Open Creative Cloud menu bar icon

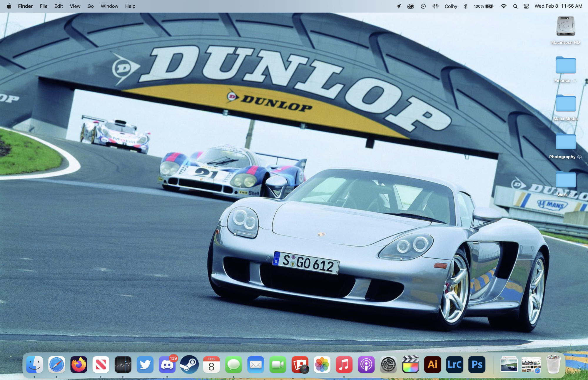click(x=411, y=6)
